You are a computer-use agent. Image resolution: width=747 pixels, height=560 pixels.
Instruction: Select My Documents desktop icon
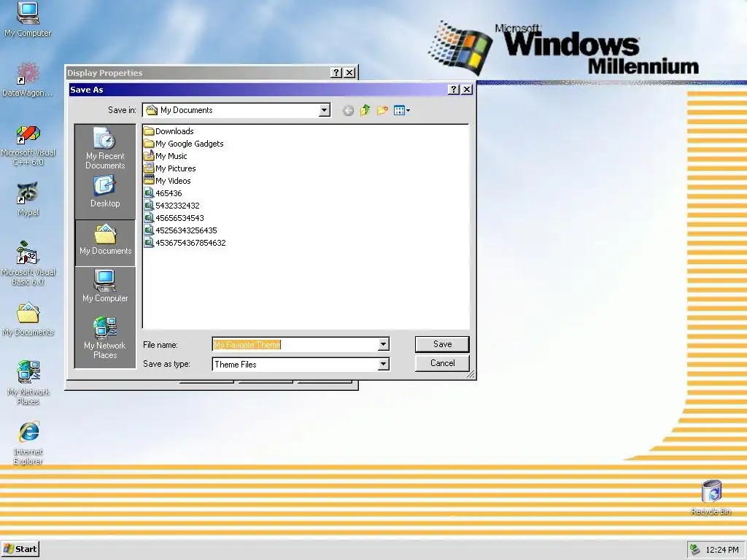click(28, 319)
